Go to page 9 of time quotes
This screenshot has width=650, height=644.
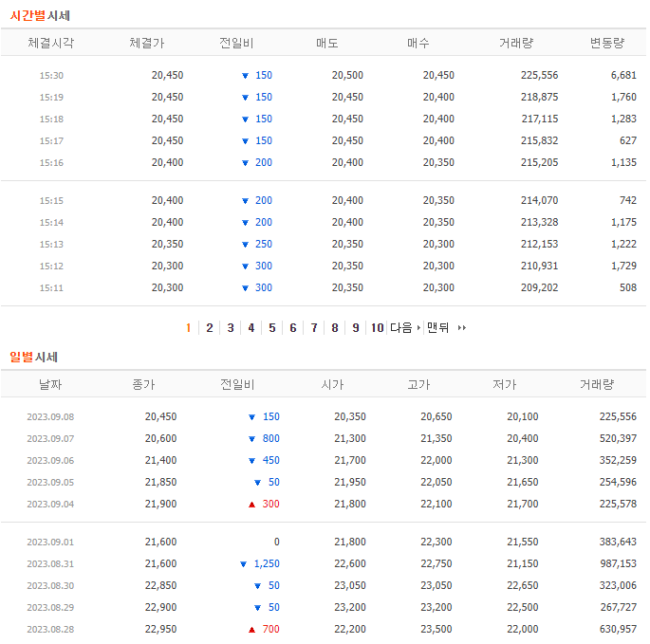pos(356,328)
